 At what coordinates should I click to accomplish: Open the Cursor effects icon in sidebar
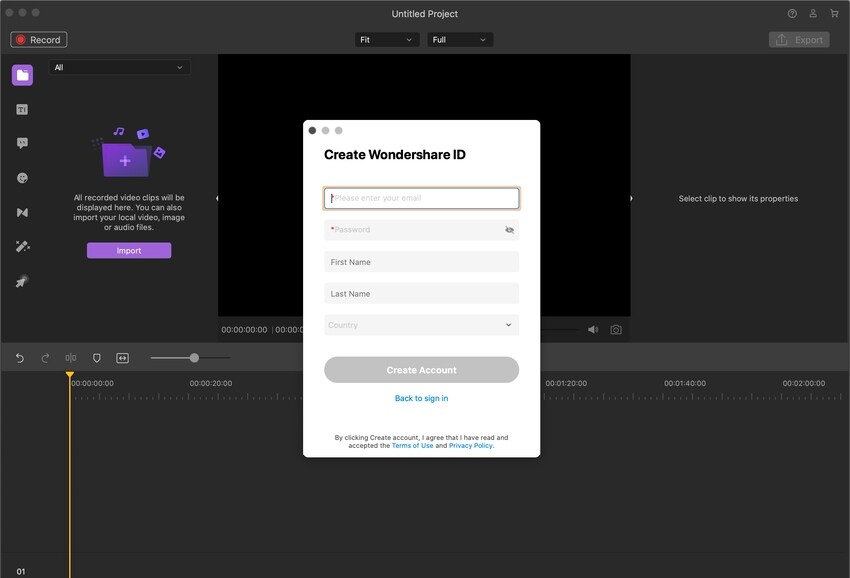tap(22, 281)
